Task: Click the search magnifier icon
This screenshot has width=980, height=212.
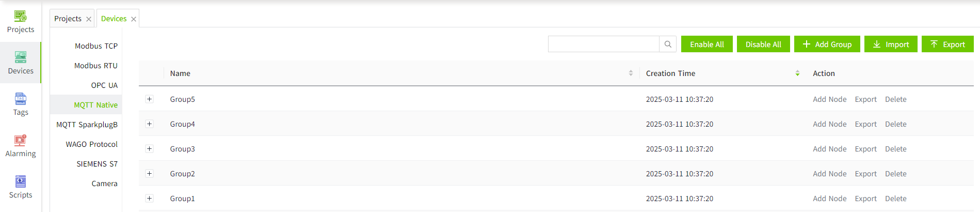Action: 668,44
